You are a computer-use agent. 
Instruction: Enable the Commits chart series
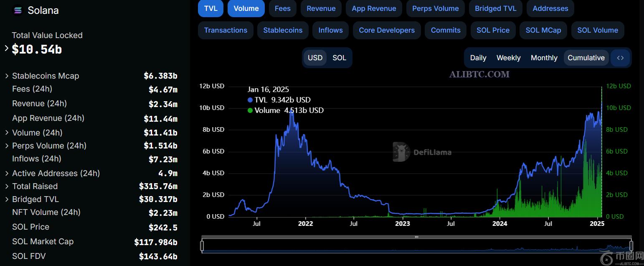click(446, 30)
